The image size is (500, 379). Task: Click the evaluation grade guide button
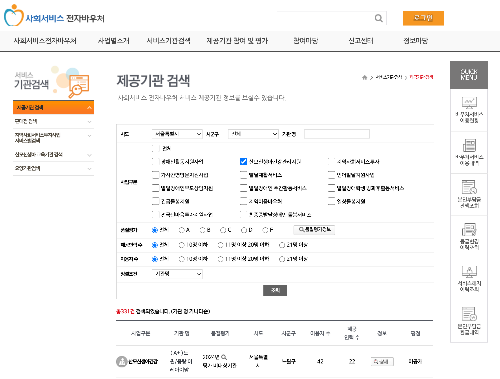pyautogui.click(x=314, y=230)
